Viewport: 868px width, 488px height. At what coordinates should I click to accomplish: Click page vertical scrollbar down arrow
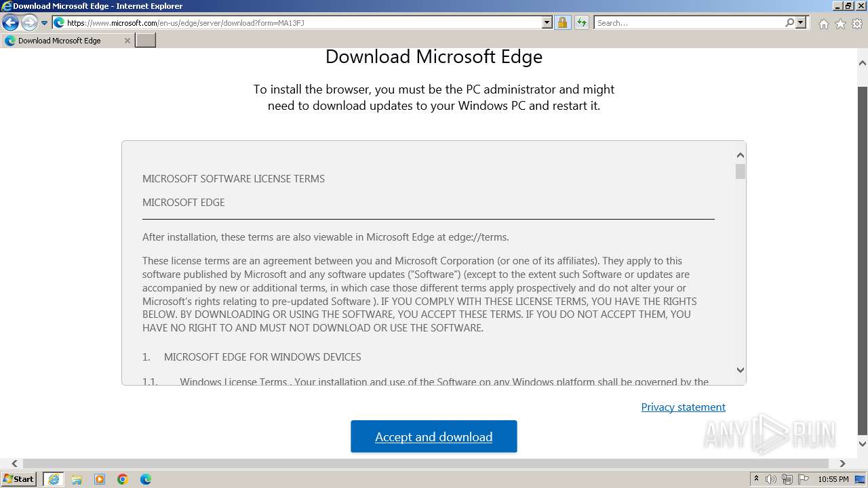pyautogui.click(x=862, y=444)
